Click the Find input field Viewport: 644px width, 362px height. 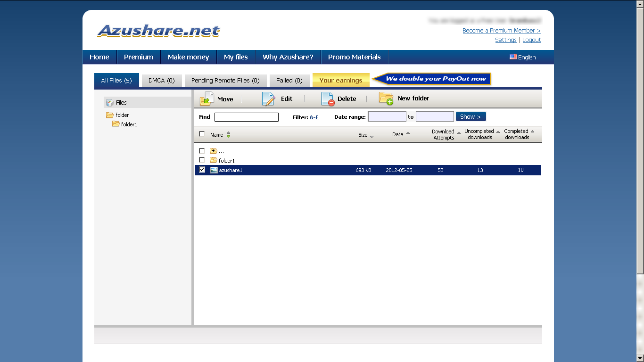pyautogui.click(x=247, y=117)
